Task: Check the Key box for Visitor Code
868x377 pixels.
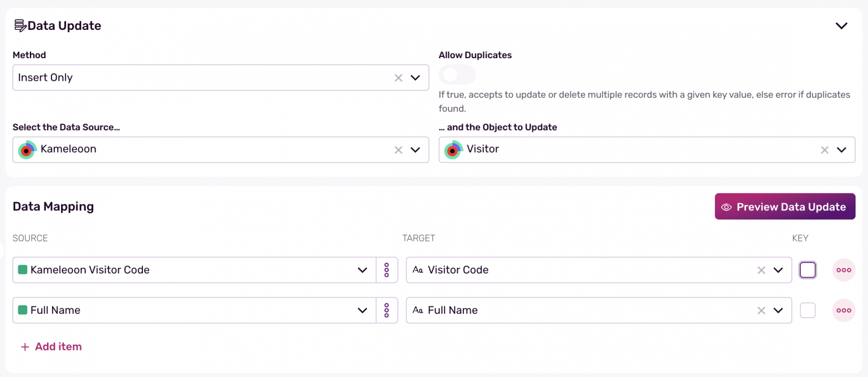Action: coord(808,270)
